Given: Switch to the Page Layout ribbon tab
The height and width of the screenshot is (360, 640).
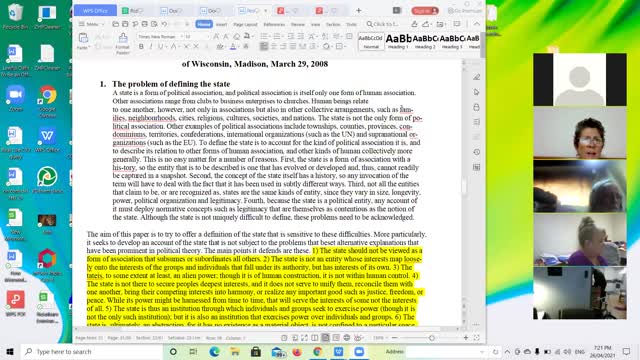Looking at the screenshot, I should 245,24.
